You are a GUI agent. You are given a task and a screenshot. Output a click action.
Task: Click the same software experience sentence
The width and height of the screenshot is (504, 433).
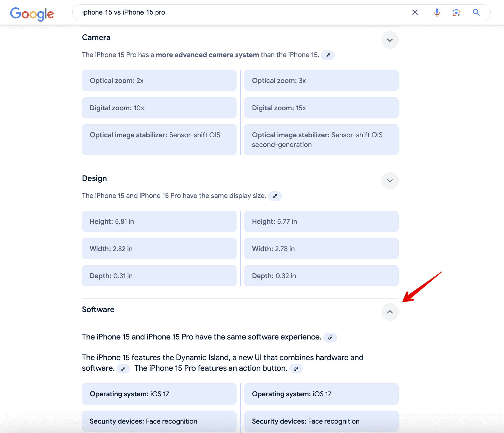202,337
